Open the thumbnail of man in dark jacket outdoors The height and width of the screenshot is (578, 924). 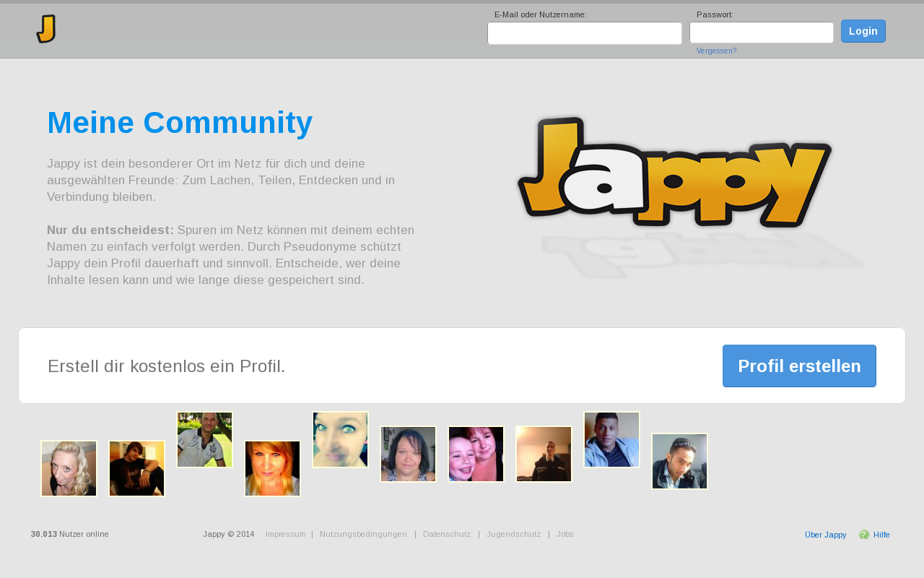point(679,461)
